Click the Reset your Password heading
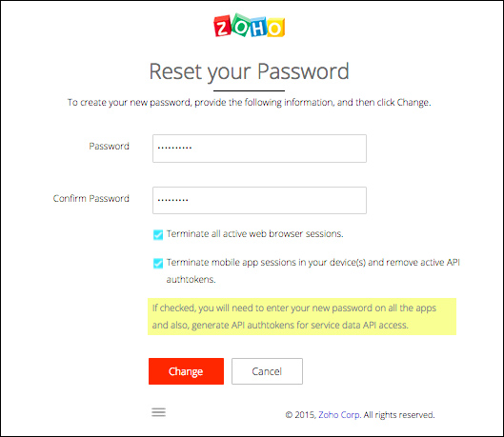Image resolution: width=504 pixels, height=437 pixels. tap(249, 71)
